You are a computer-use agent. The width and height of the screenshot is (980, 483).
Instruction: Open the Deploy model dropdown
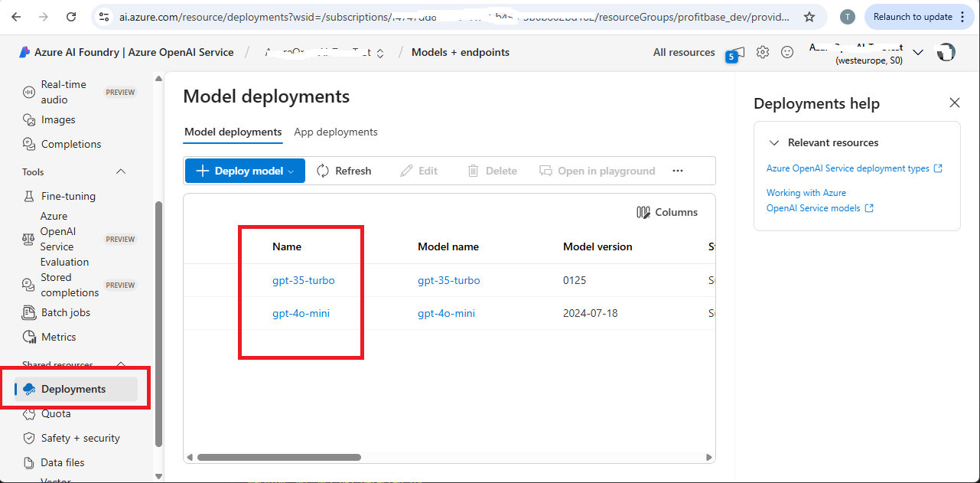[245, 171]
